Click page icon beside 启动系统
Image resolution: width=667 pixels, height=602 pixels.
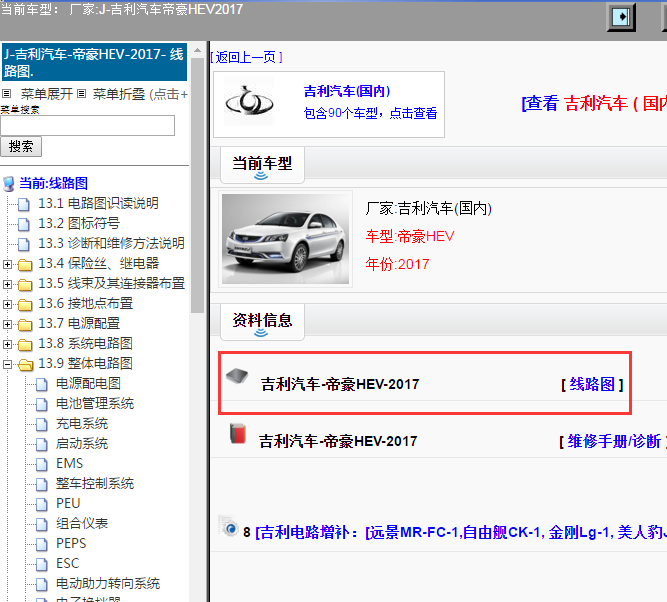[x=42, y=444]
